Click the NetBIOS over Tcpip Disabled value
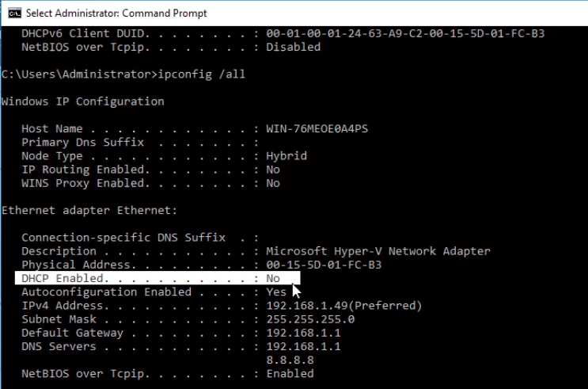The height and width of the screenshot is (389, 588). [294, 47]
